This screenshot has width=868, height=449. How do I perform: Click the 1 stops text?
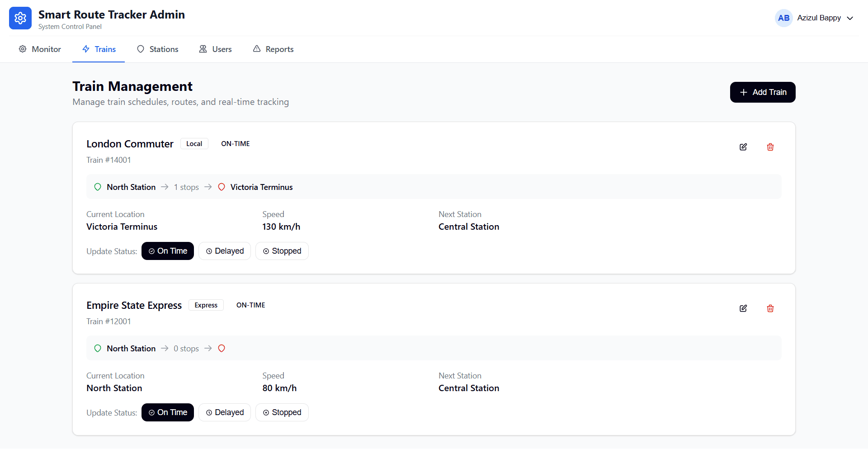pos(186,187)
